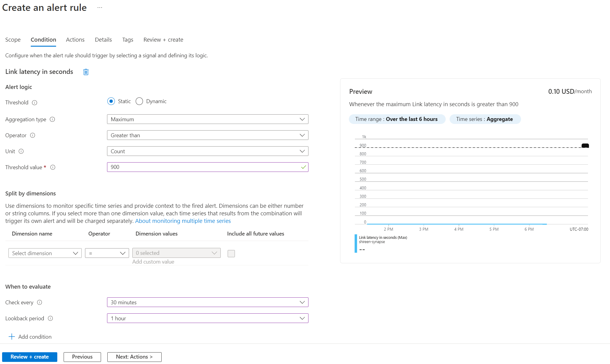Click the Check every info icon
This screenshot has width=610, height=364.
[40, 302]
